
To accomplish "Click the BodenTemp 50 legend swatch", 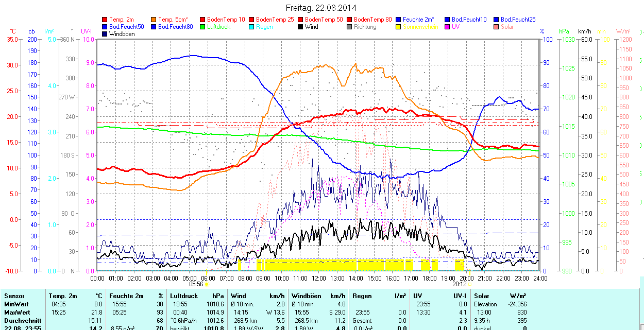I will (x=300, y=20).
